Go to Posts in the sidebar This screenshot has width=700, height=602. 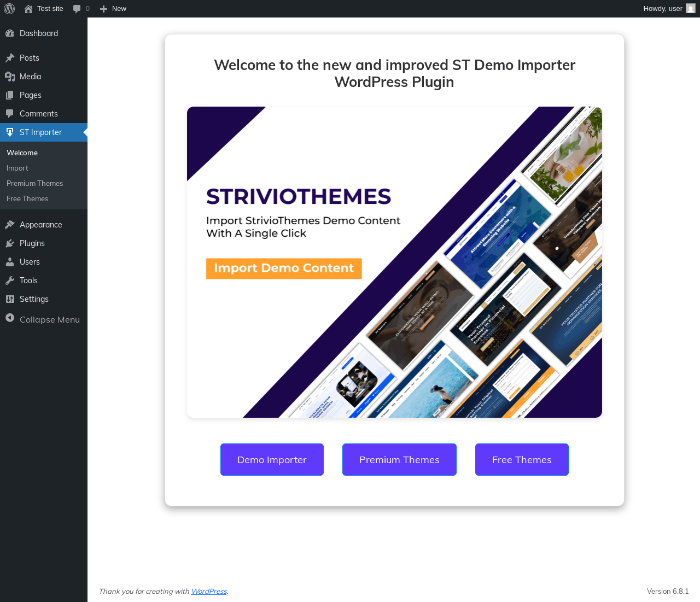(44, 58)
